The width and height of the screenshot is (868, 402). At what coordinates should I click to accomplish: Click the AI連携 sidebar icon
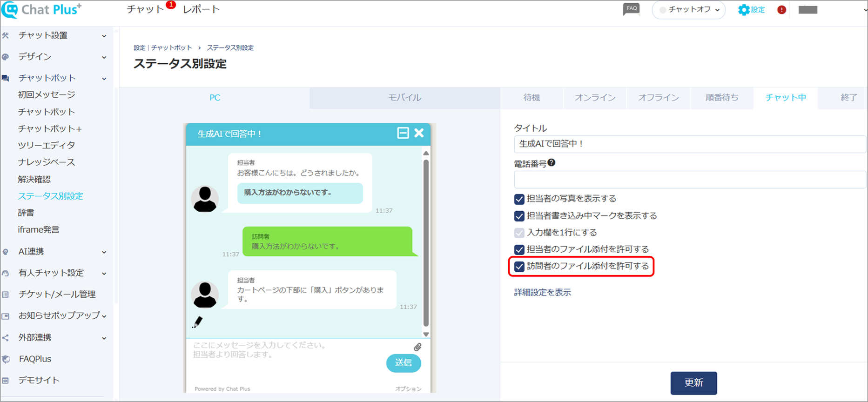click(x=6, y=252)
